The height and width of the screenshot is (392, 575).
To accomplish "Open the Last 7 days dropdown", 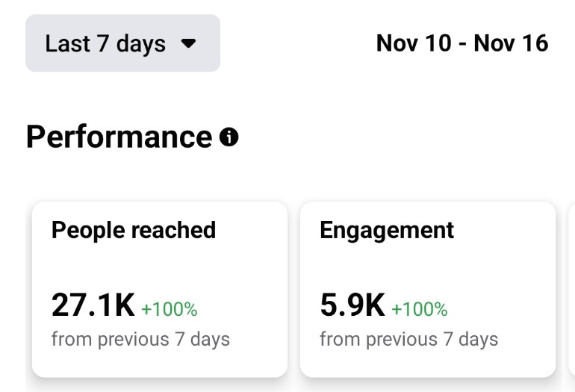I will tap(123, 43).
